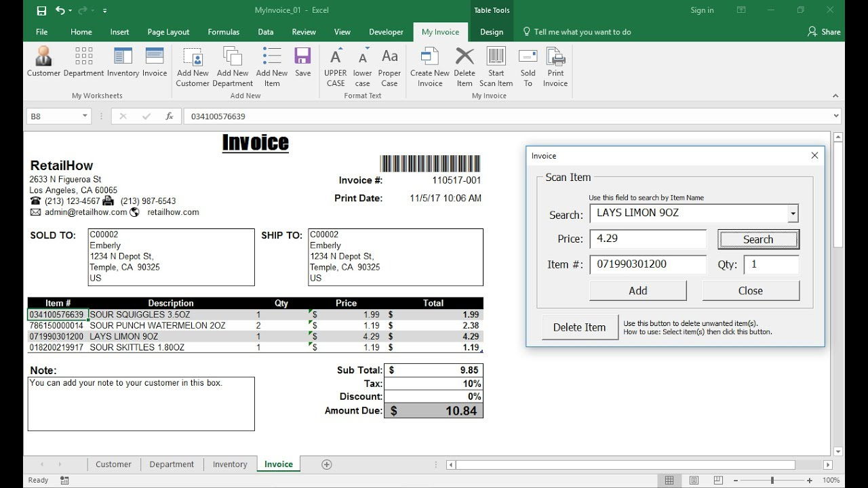Select the Inventory icon in My Worksheets group

[122, 64]
